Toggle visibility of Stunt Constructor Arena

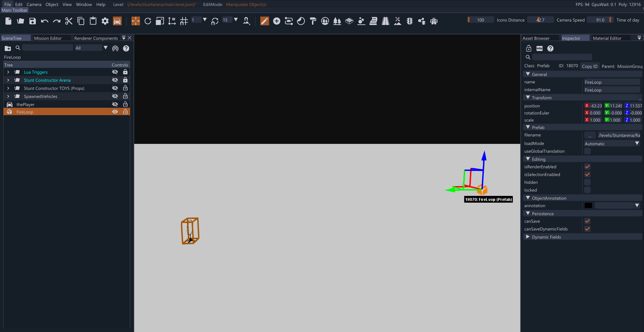(115, 80)
